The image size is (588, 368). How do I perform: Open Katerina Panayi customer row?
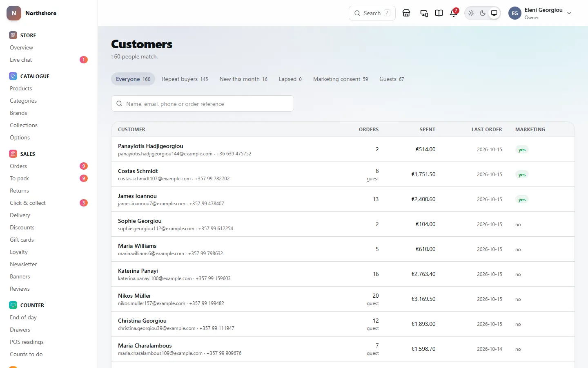click(343, 274)
